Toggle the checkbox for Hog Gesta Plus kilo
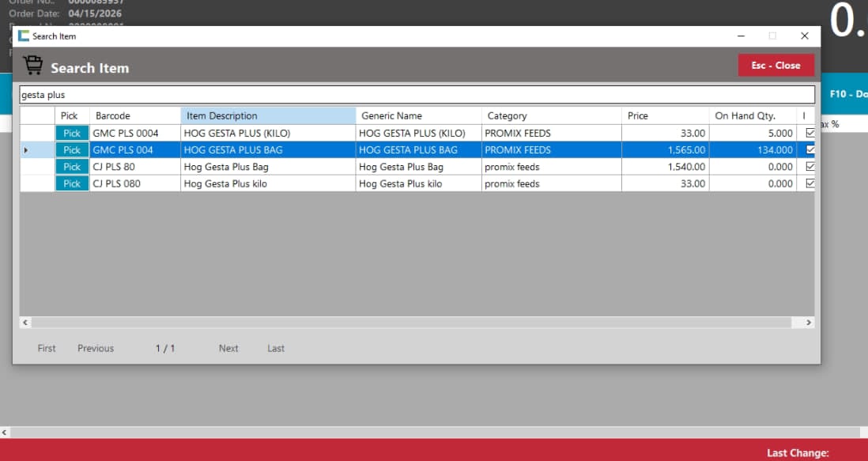The height and width of the screenshot is (461, 868). tap(810, 183)
